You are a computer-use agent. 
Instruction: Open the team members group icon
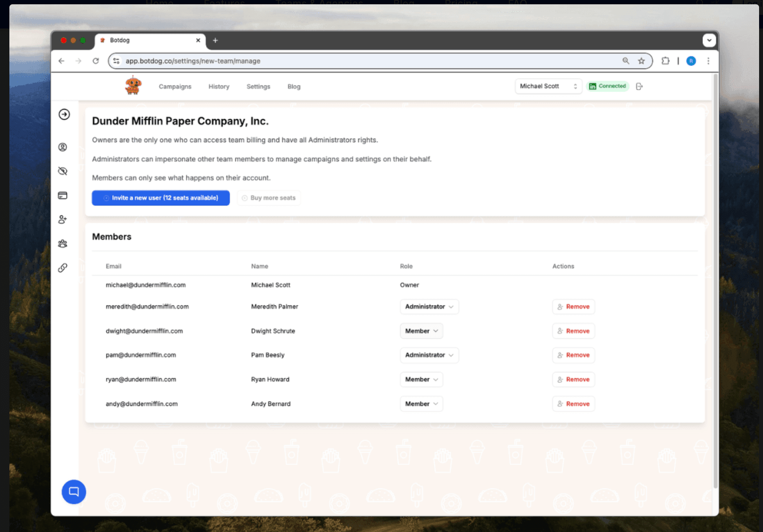point(63,244)
